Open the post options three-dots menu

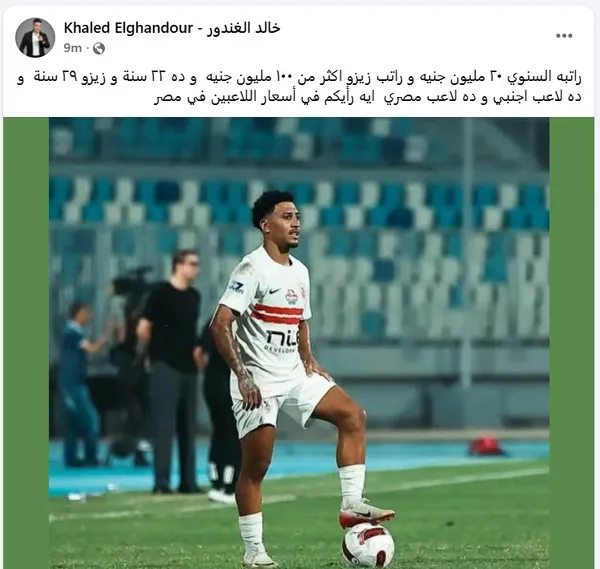point(564,36)
